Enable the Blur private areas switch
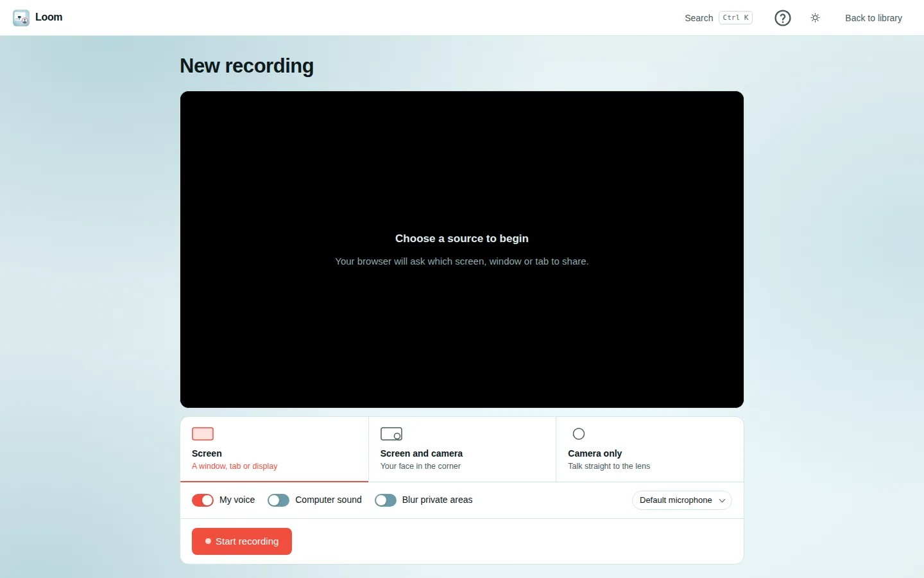This screenshot has height=578, width=924. [x=386, y=500]
